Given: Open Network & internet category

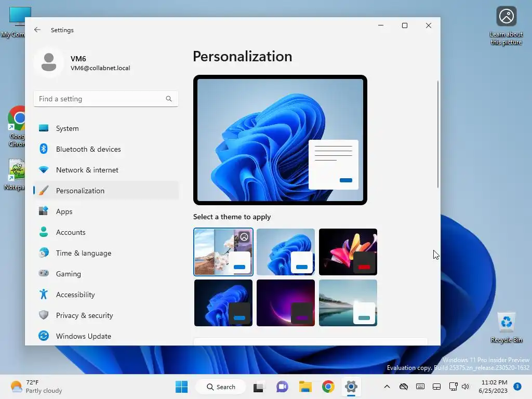Looking at the screenshot, I should pyautogui.click(x=106, y=170).
